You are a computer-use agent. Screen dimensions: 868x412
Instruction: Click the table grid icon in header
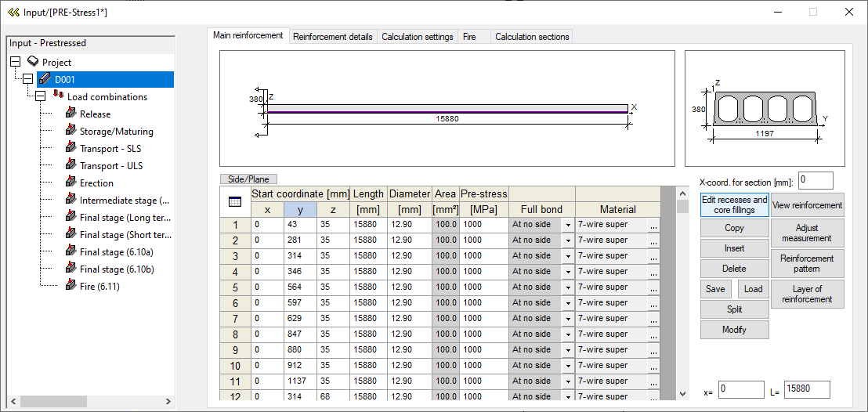(x=235, y=202)
